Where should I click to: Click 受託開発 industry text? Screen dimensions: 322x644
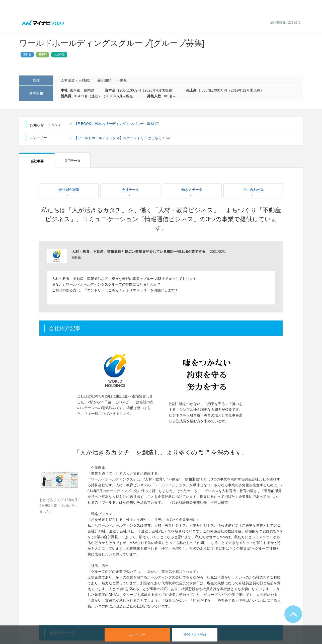[104, 80]
